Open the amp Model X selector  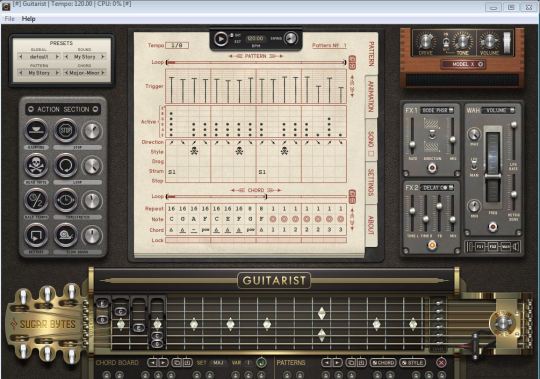click(x=463, y=64)
